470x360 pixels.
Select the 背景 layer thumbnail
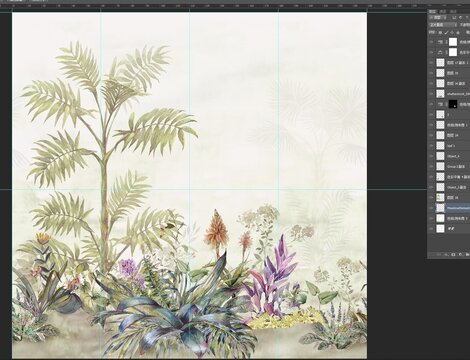(x=441, y=229)
